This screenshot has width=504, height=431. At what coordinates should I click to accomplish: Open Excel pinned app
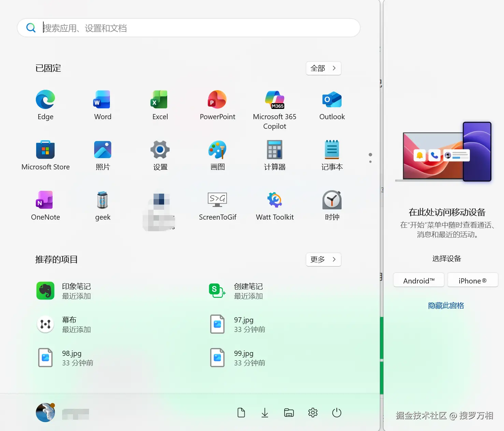tap(160, 105)
